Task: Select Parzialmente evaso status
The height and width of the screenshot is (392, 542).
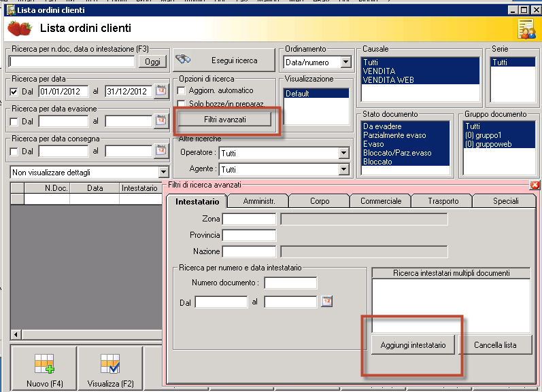Action: click(x=405, y=135)
